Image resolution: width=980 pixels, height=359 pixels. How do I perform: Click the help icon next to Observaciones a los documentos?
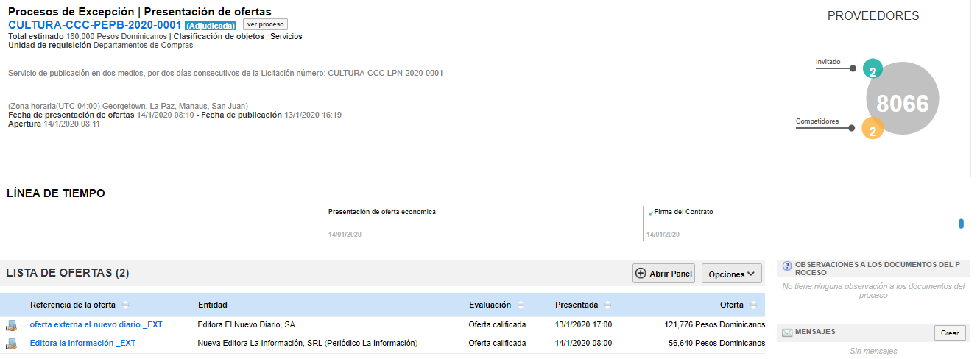point(787,266)
